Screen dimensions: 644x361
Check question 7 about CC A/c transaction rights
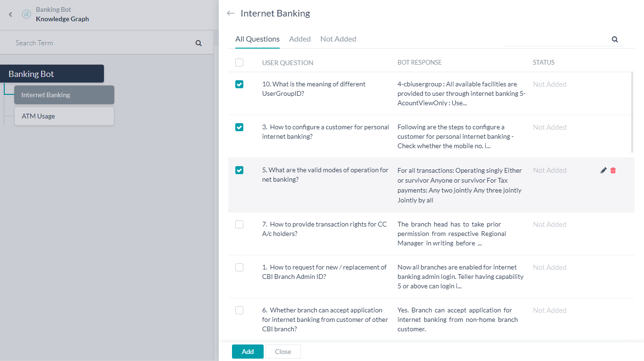click(x=239, y=224)
